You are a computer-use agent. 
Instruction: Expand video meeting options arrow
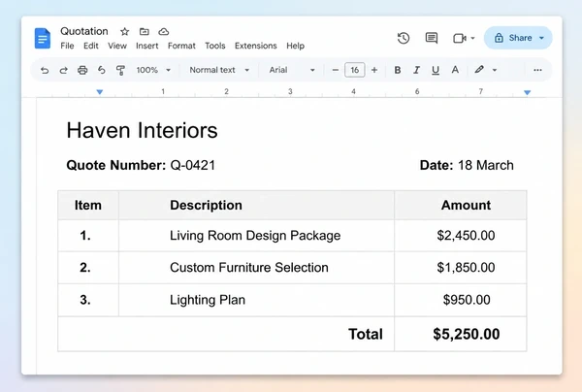tap(472, 38)
